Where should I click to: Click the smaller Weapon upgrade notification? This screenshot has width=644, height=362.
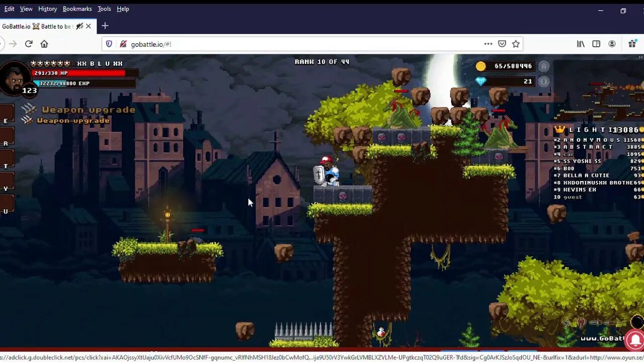click(65, 120)
